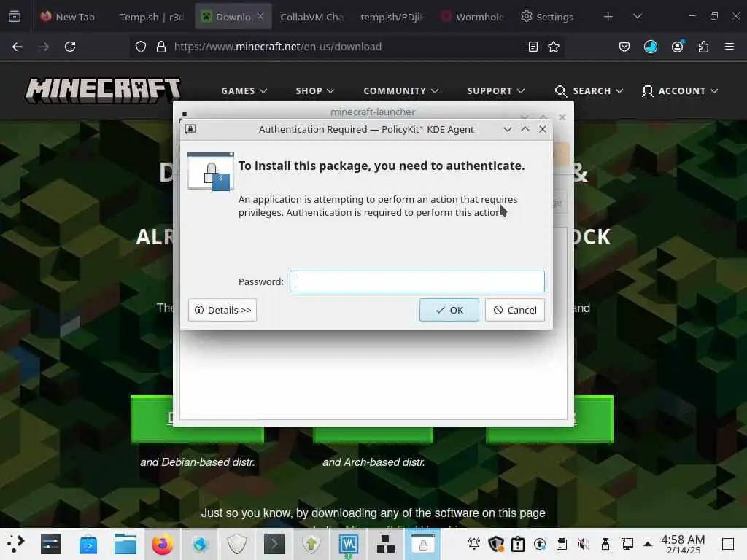Open the Konsole terminal taskbar icon
The width and height of the screenshot is (747, 560).
274,544
